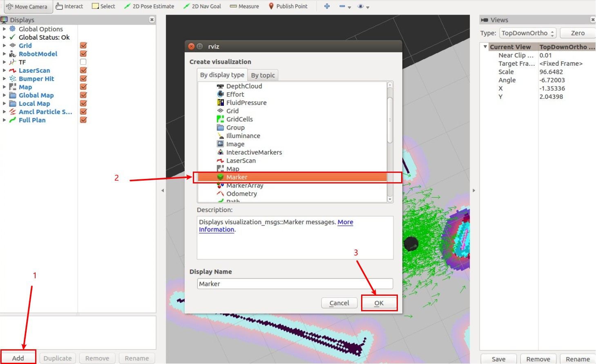Click the Add button in Displays
Screen dimensions: 596x364
coord(18,358)
